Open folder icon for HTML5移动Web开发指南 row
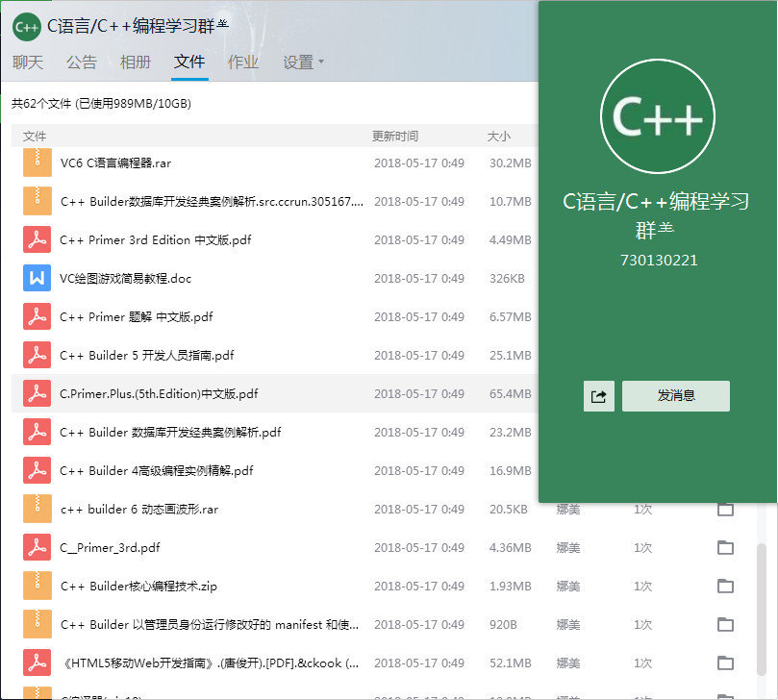Screen dimensions: 778x700 tap(725, 662)
